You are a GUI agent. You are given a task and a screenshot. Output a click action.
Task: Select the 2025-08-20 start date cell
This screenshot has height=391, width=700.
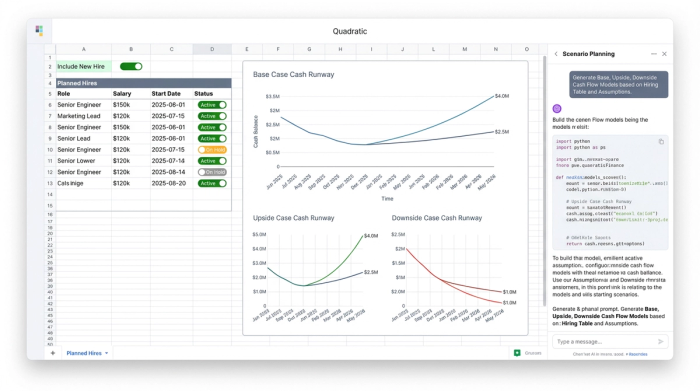[171, 183]
